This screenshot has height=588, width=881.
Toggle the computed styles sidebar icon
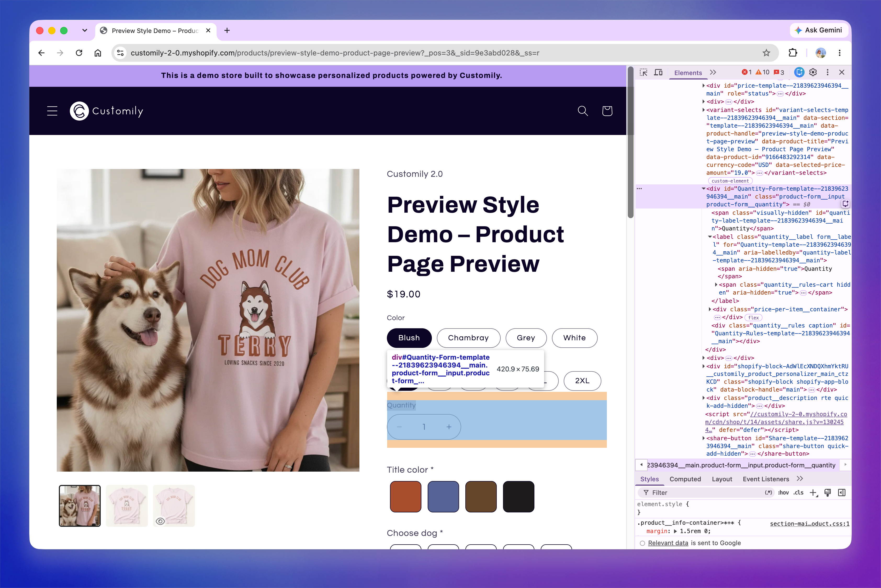click(x=842, y=493)
